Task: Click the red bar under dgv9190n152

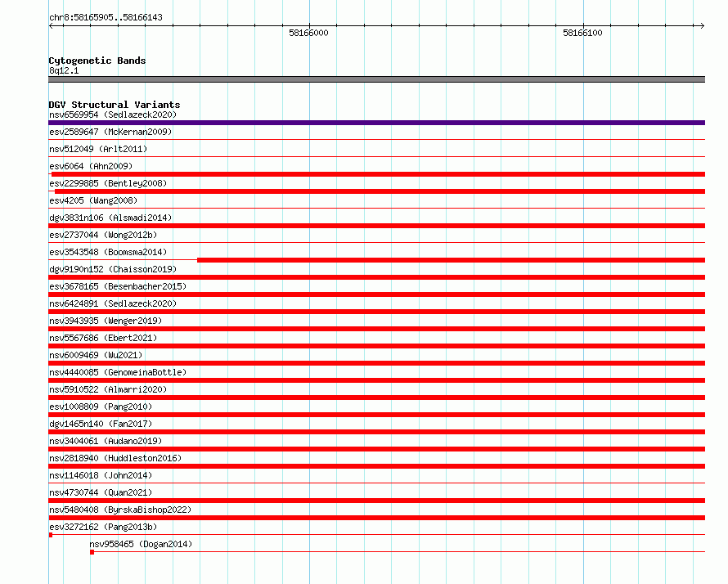Action: [376, 277]
